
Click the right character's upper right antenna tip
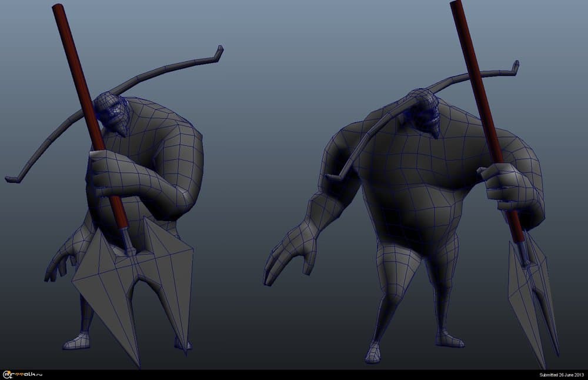[514, 66]
